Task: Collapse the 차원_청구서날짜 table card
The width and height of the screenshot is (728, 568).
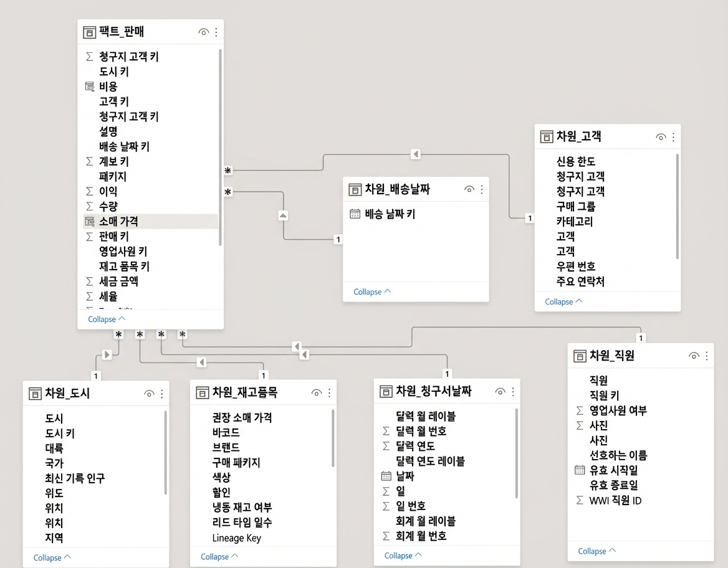Action: (403, 556)
